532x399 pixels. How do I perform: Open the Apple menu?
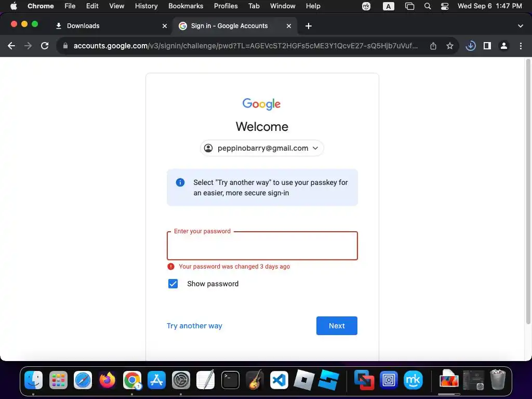coord(14,6)
